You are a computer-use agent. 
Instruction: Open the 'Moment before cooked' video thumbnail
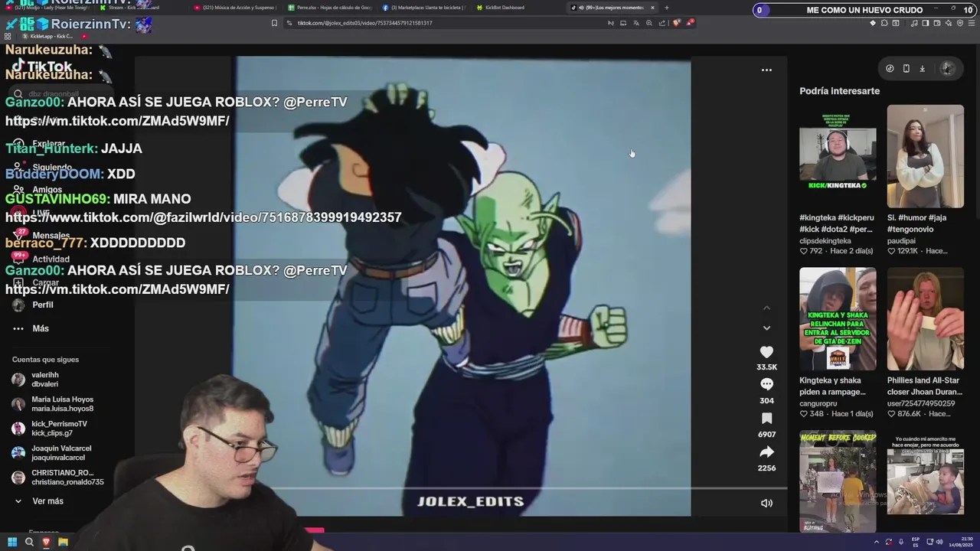click(838, 481)
